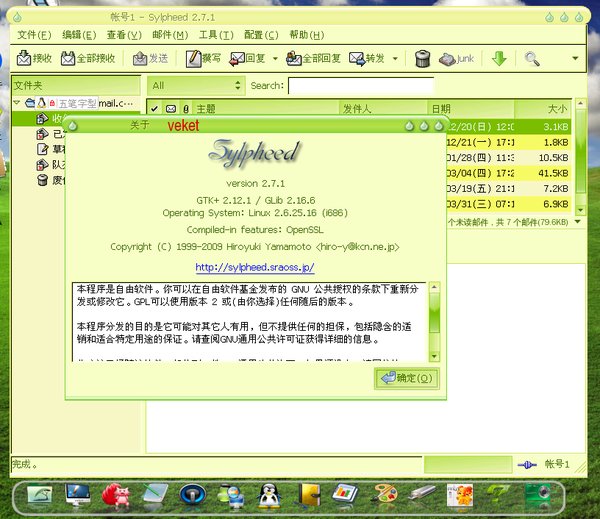Click the trash can delete icon
Image resolution: width=600 pixels, height=519 pixels.
(422, 59)
